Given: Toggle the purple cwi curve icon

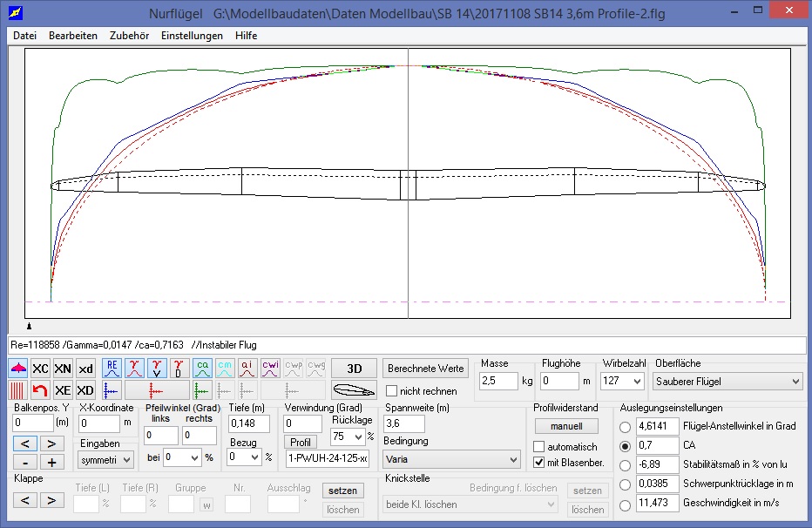Looking at the screenshot, I should [269, 369].
